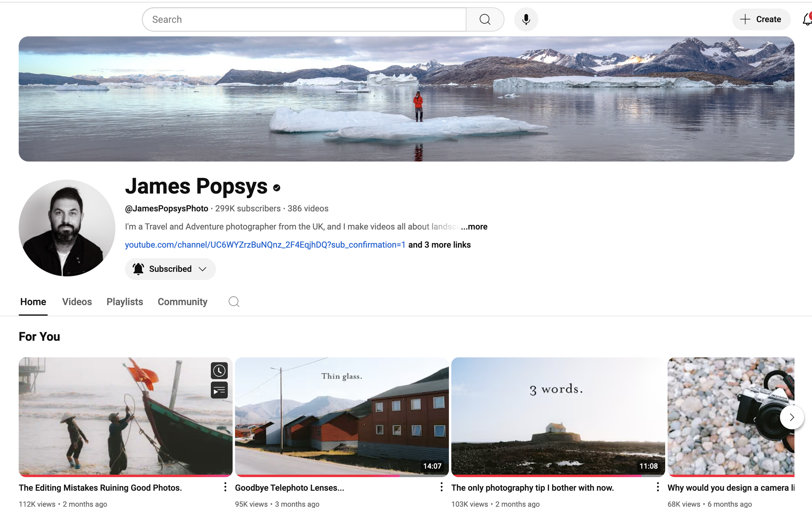
Task: Play the '3 words.' video thumbnail
Action: [x=558, y=417]
